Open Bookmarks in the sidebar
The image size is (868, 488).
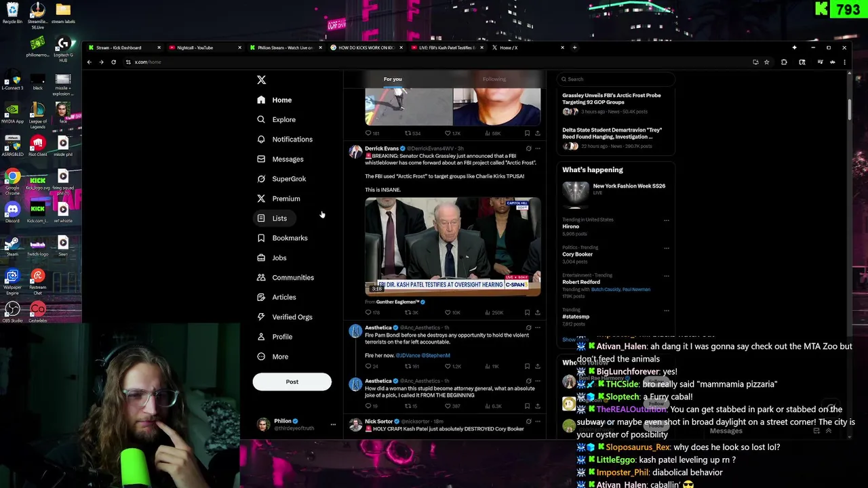[x=282, y=238]
